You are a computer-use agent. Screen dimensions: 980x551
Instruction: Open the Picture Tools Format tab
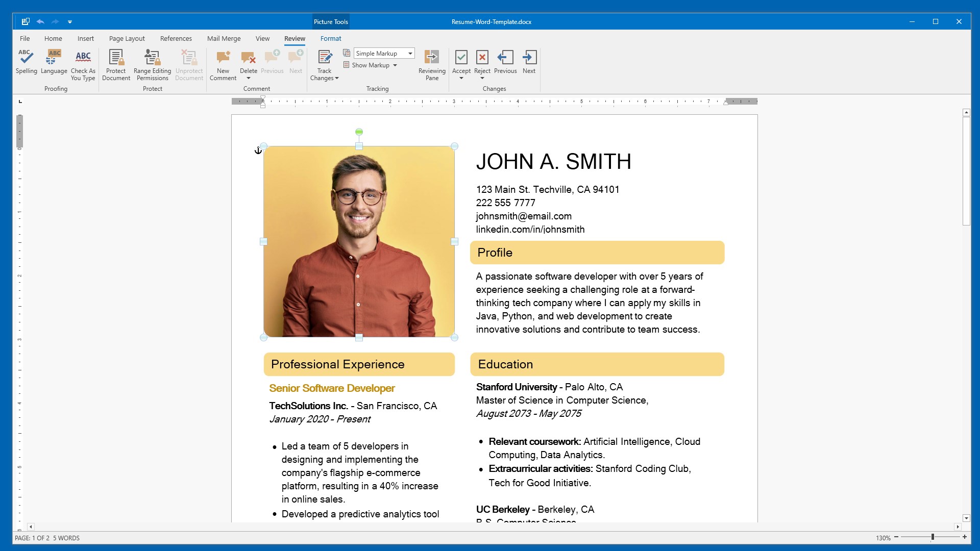tap(331, 38)
